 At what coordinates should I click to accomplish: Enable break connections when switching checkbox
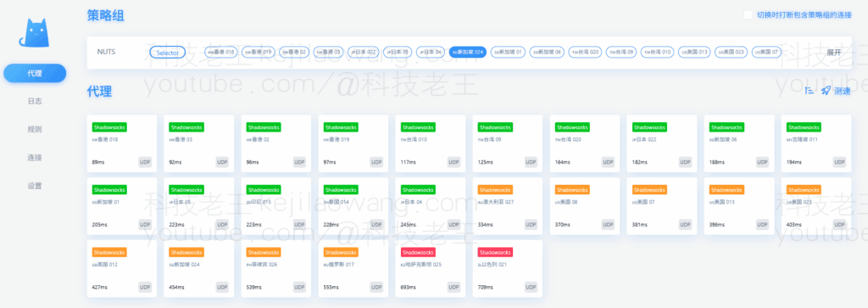pos(748,15)
